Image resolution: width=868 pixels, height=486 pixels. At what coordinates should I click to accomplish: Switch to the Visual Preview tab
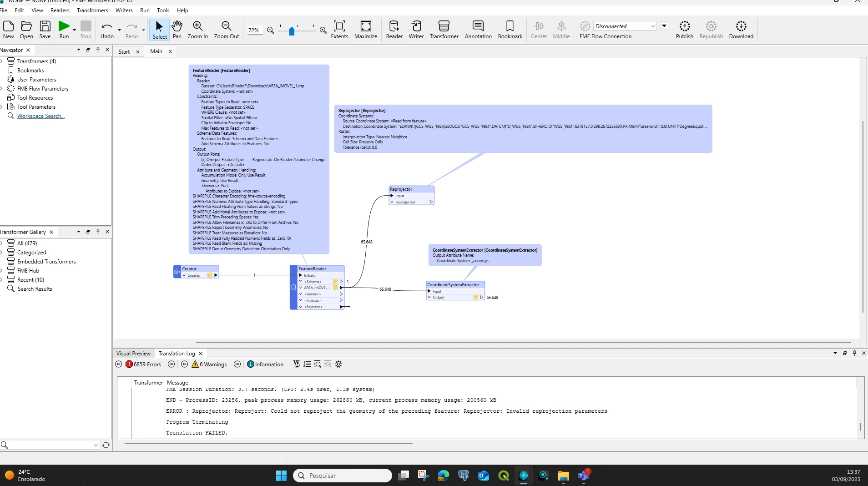pyautogui.click(x=133, y=353)
